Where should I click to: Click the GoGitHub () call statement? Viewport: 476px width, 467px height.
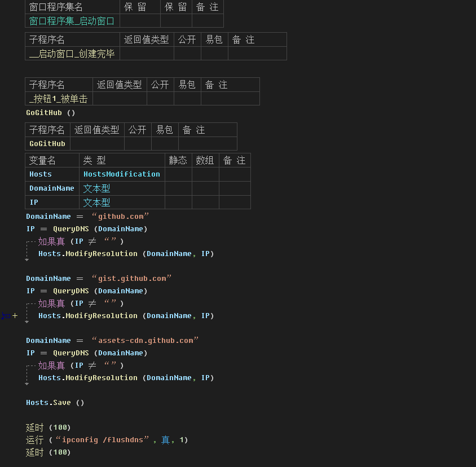(50, 113)
